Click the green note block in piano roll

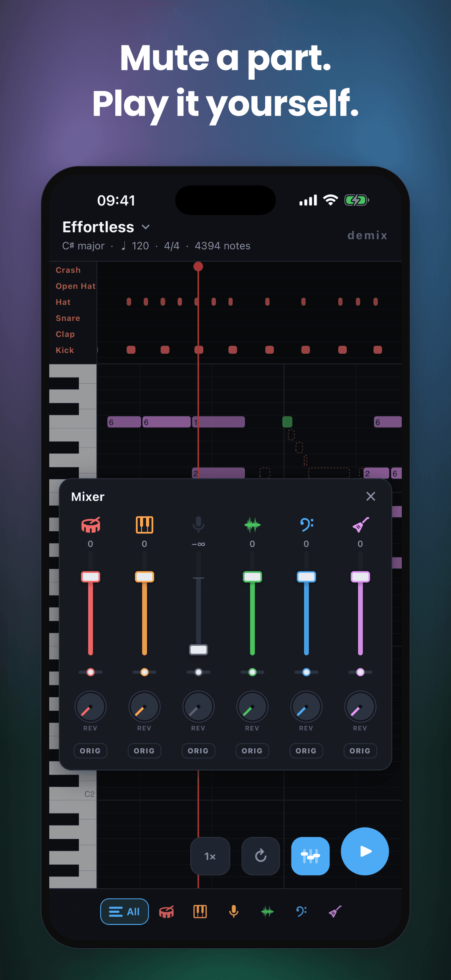[287, 422]
